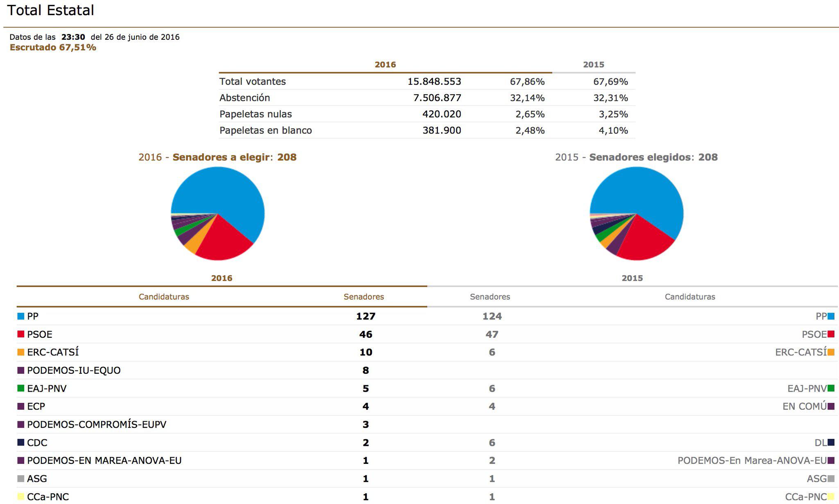839x504 pixels.
Task: Select the PSOE party name in 2016 list
Action: point(40,334)
